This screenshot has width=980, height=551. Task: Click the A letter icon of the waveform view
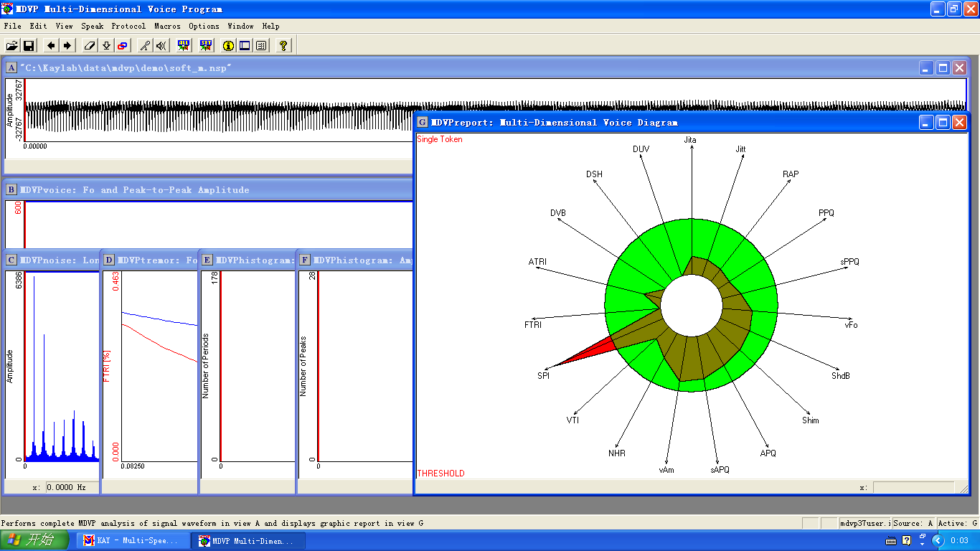coord(11,67)
